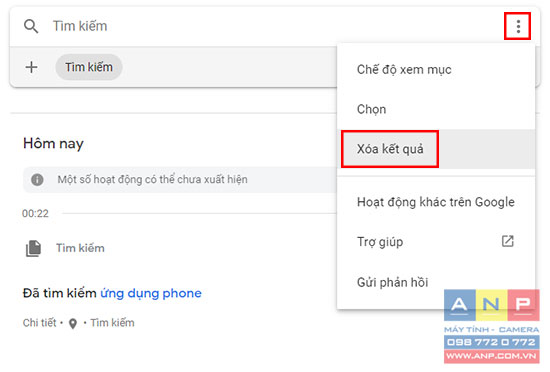Click the info icon in activity notice
This screenshot has height=372, width=550.
tap(37, 180)
